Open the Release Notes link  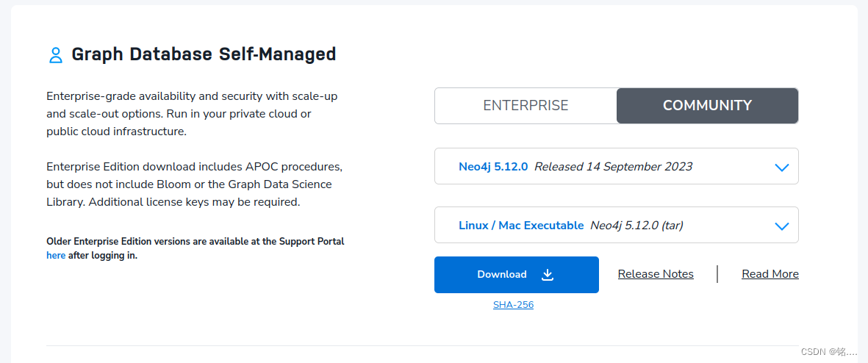[x=656, y=274]
